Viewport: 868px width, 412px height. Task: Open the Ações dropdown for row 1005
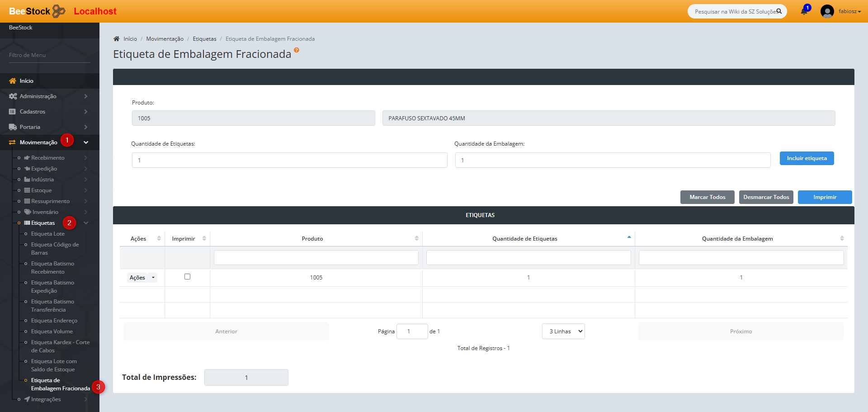tap(142, 278)
